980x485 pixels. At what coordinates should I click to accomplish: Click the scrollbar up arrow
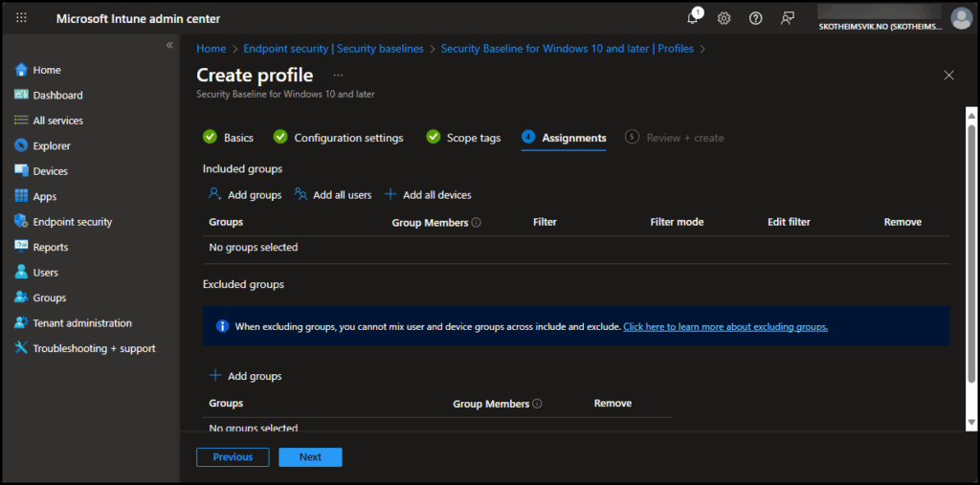(x=971, y=115)
